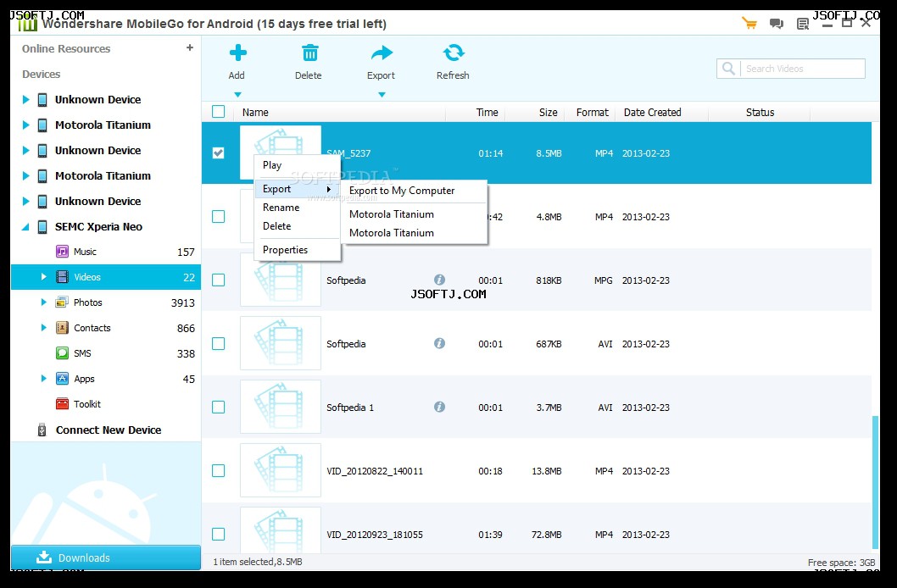Check the Softpedia 687KB AVI checkbox
Image resolution: width=897 pixels, height=588 pixels.
(x=219, y=343)
